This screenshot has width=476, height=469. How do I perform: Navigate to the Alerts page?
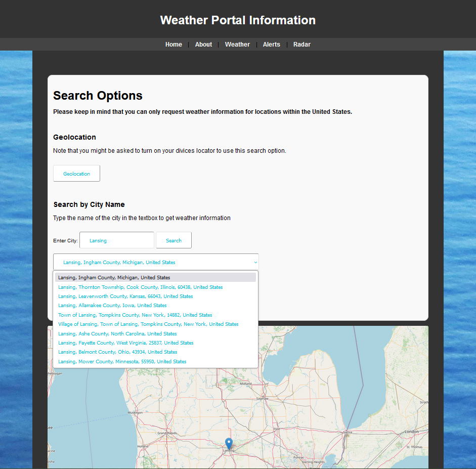[x=271, y=45]
